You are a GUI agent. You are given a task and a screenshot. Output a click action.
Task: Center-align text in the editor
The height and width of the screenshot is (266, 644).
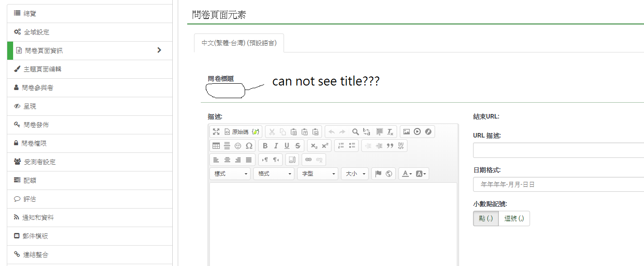point(227,160)
